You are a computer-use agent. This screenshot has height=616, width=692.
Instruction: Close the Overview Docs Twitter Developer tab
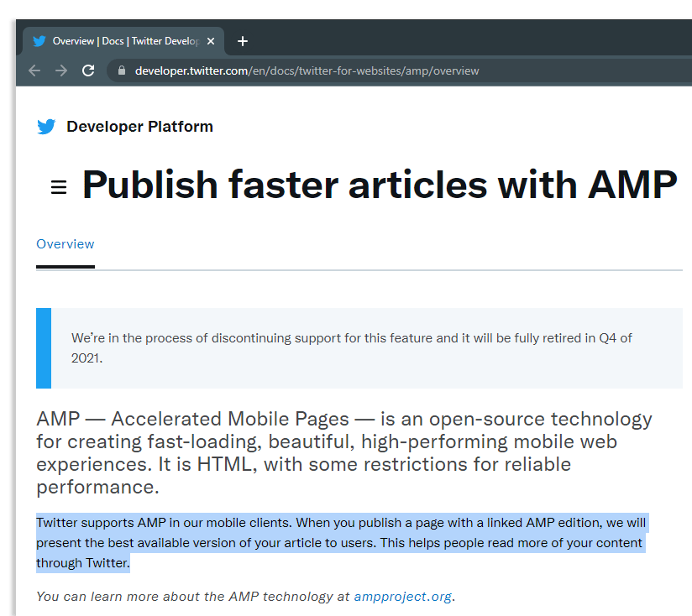tap(211, 41)
